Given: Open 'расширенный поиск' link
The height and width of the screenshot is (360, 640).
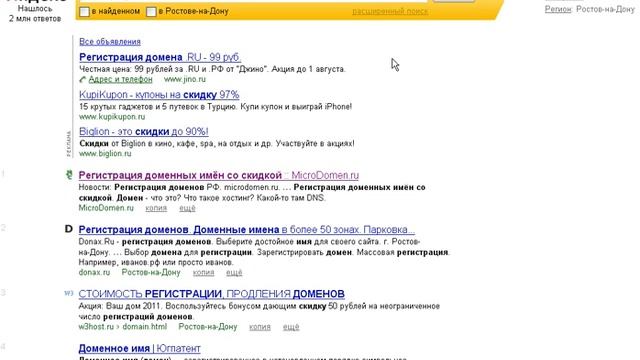Looking at the screenshot, I should pos(390,11).
